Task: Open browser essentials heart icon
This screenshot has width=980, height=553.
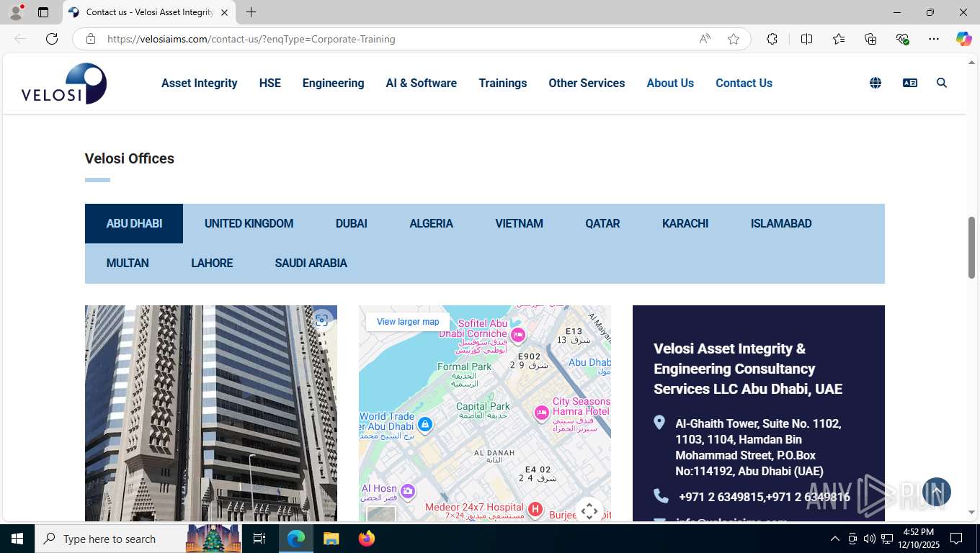Action: (x=902, y=39)
